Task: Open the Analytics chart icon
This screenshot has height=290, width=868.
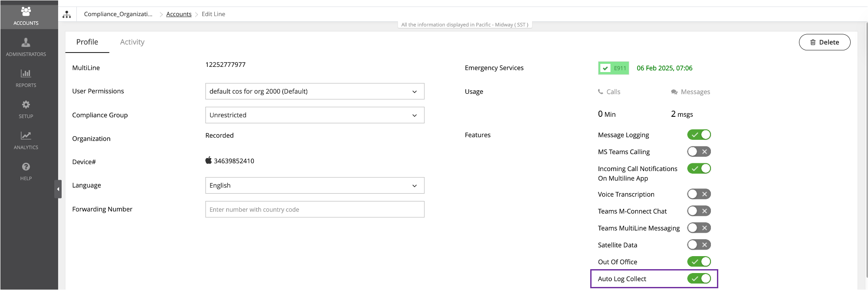Action: coord(26,136)
